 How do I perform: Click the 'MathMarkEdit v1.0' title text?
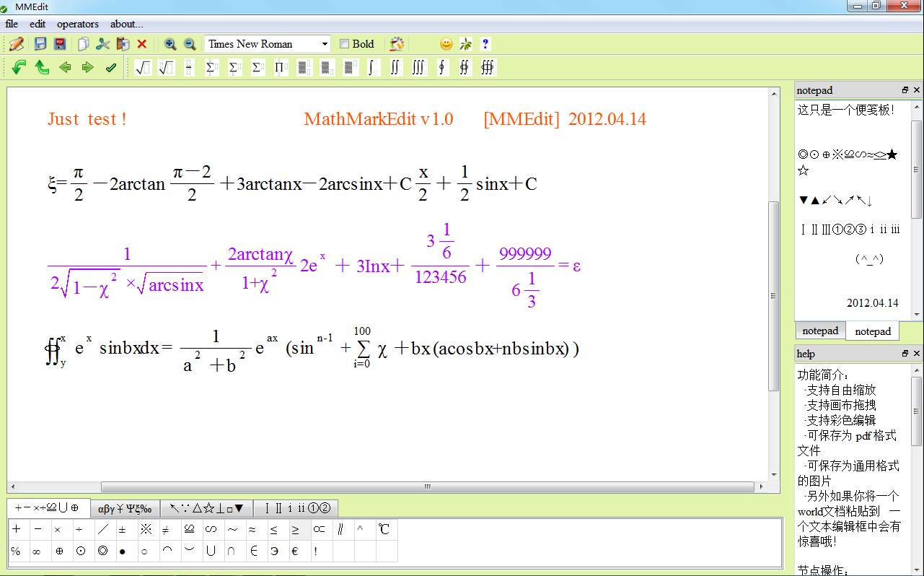[x=379, y=119]
